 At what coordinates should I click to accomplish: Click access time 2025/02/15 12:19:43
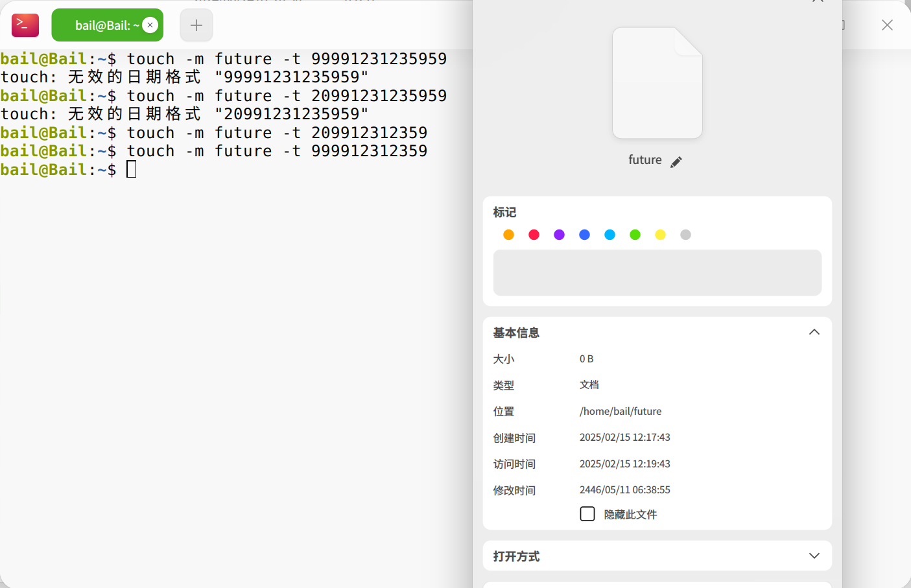coord(625,464)
